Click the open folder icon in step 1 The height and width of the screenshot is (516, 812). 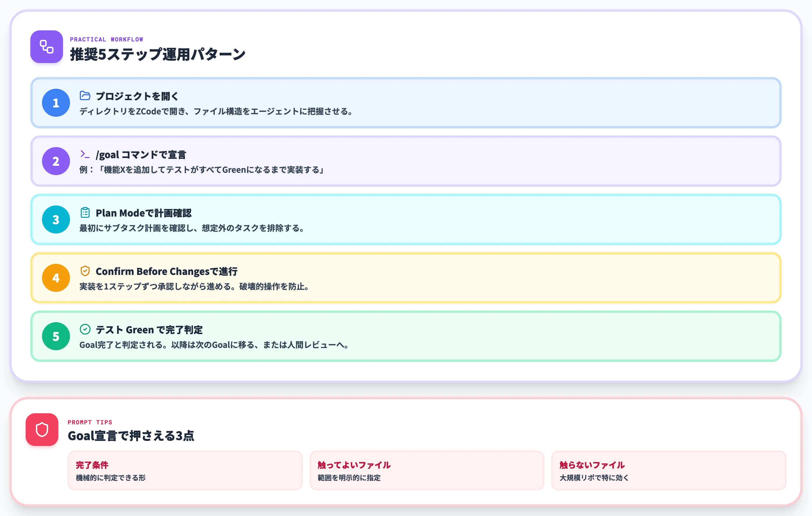coord(85,96)
